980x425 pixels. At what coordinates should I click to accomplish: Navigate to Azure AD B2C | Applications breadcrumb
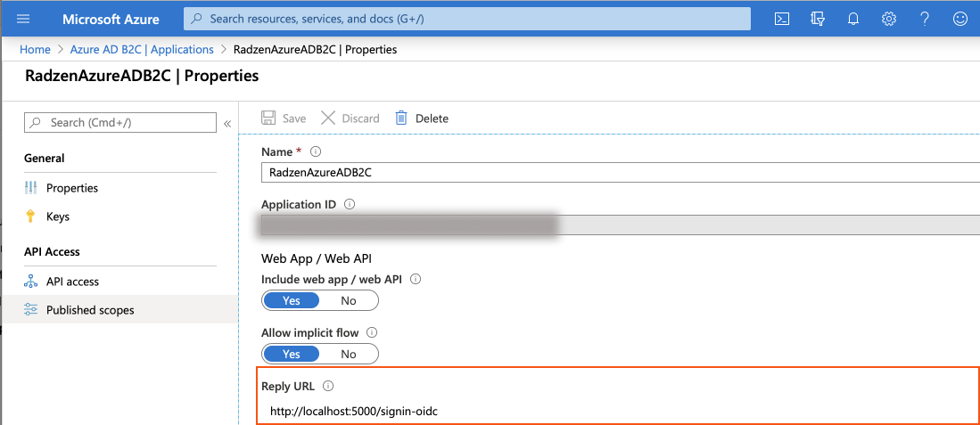[142, 49]
